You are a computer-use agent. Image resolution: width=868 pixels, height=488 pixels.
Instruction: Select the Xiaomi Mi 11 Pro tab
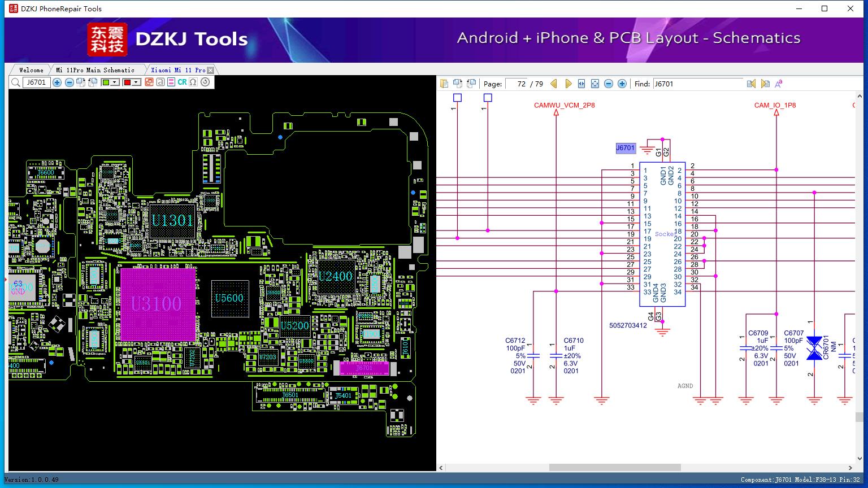[177, 70]
